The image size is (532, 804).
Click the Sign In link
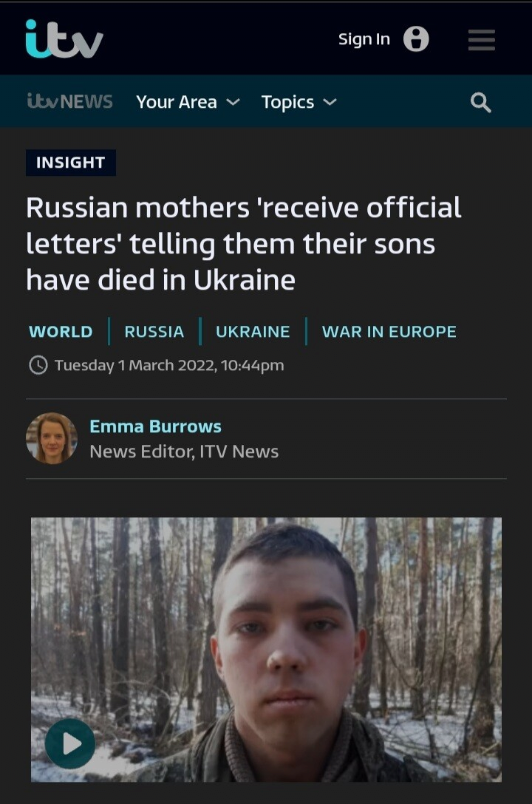[x=364, y=39]
